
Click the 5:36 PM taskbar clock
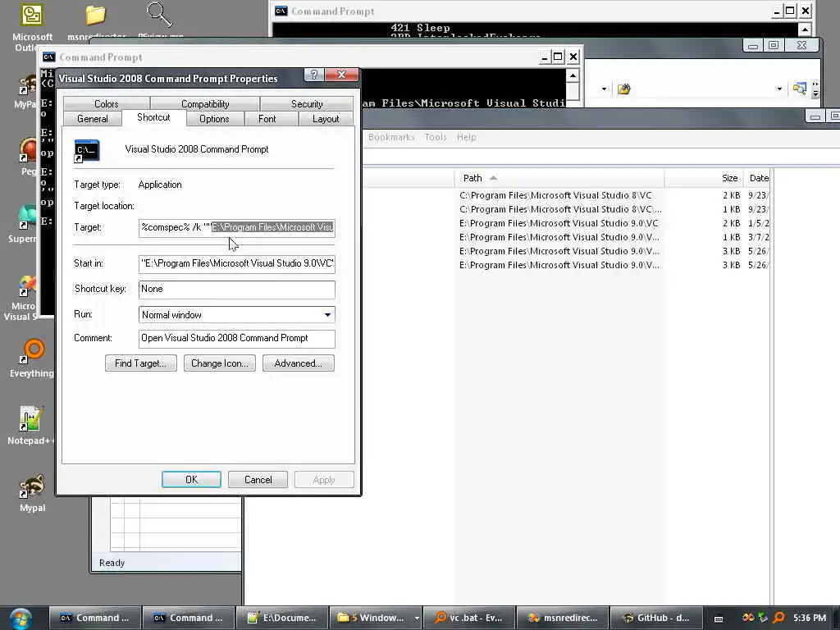pos(810,618)
